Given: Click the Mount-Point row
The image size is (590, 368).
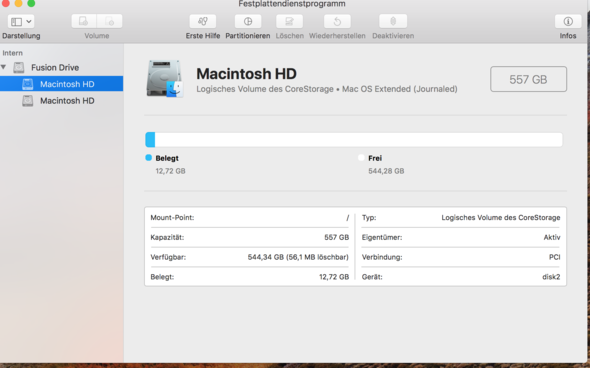Looking at the screenshot, I should tap(250, 217).
